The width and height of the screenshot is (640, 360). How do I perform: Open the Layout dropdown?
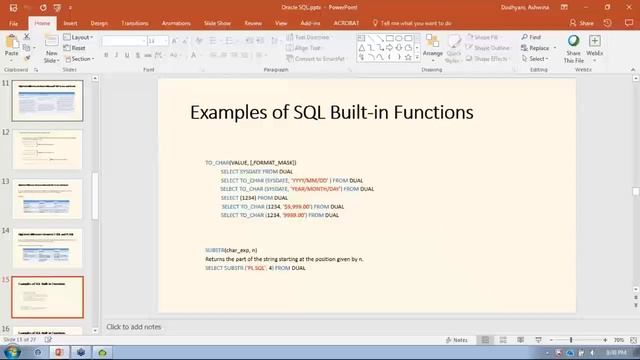click(78, 37)
